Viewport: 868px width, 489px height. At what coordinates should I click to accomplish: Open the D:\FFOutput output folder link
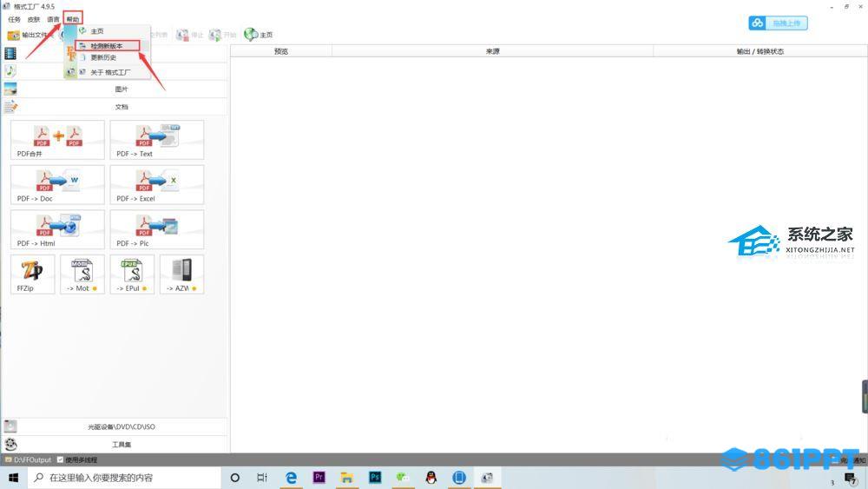pos(29,459)
